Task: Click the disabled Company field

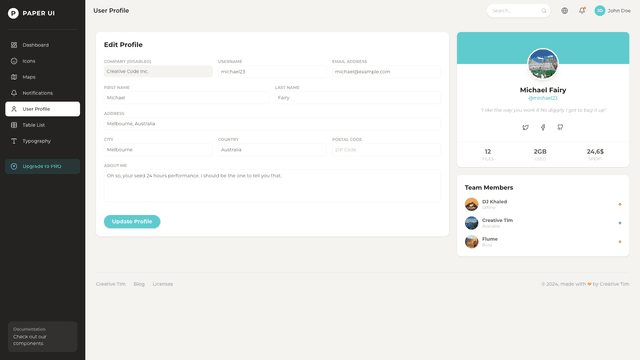Action: point(158,71)
